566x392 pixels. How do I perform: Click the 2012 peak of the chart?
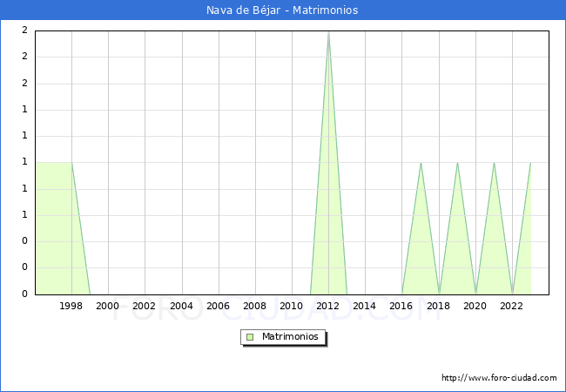coord(328,31)
